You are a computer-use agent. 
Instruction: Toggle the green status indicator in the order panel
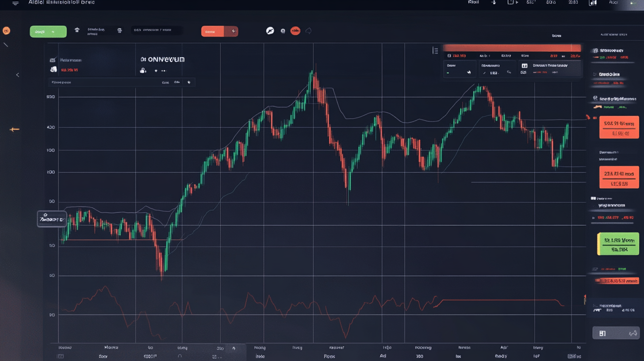(x=448, y=72)
